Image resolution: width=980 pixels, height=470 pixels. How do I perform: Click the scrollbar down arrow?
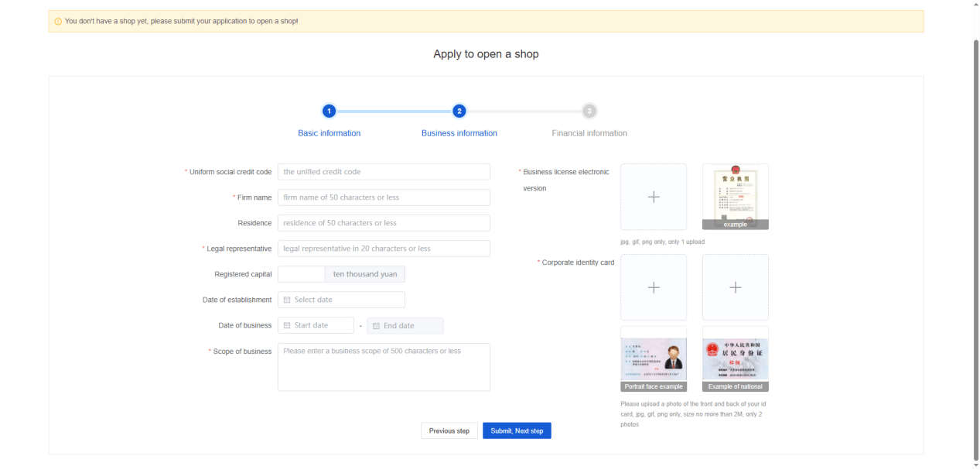coord(975,465)
